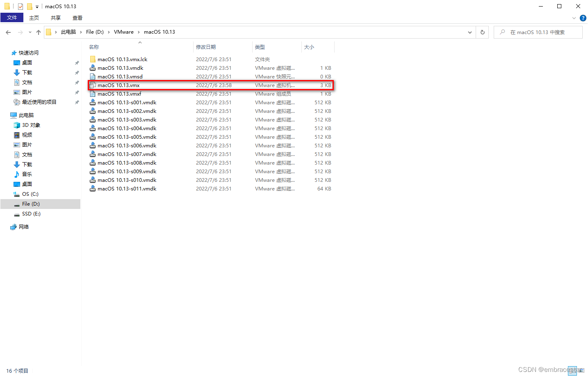Open the quick access toolbar customize dropdown
The height and width of the screenshot is (376, 588).
37,7
